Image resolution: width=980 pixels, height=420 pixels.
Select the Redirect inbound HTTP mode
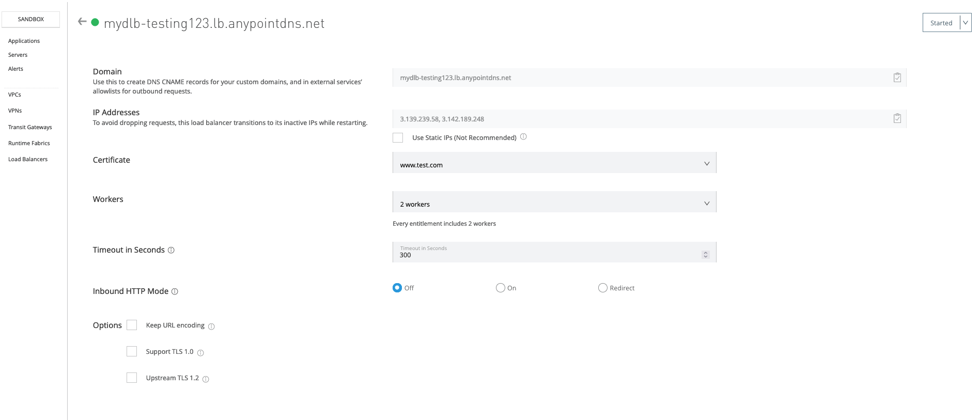point(602,288)
